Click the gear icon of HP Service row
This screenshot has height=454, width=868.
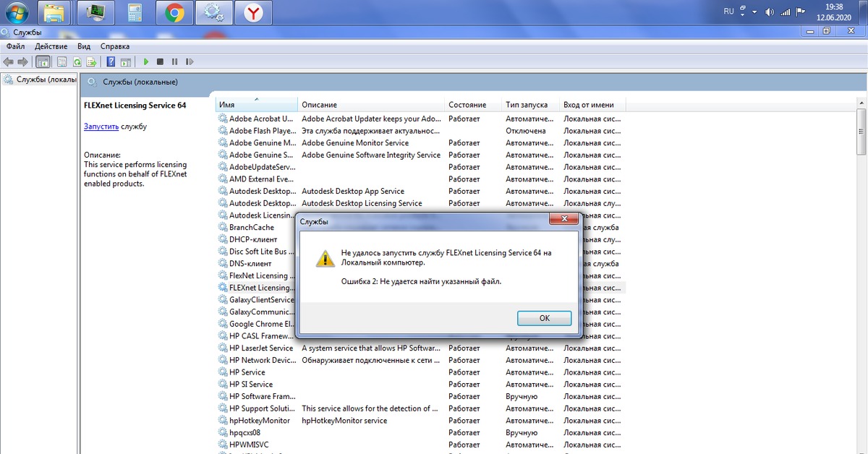click(223, 372)
